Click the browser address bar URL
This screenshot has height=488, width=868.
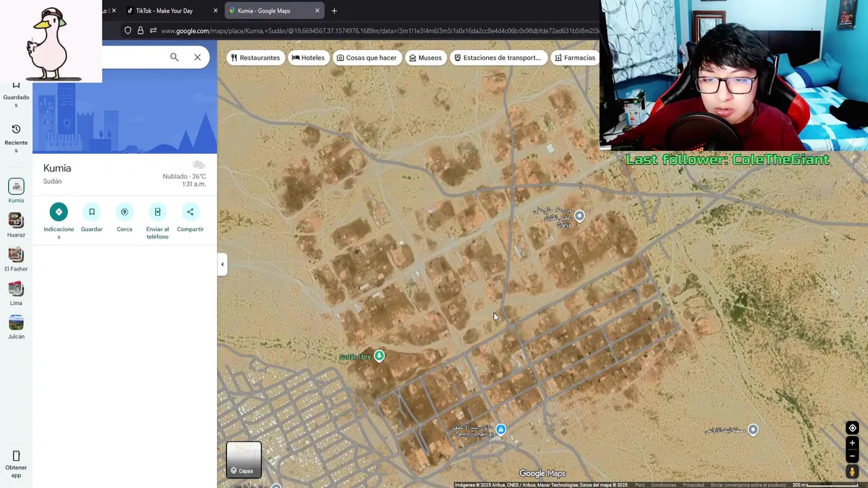click(380, 30)
